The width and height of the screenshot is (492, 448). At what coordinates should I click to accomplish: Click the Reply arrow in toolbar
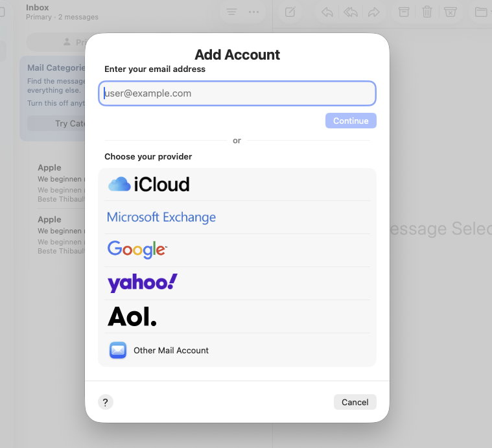point(327,12)
